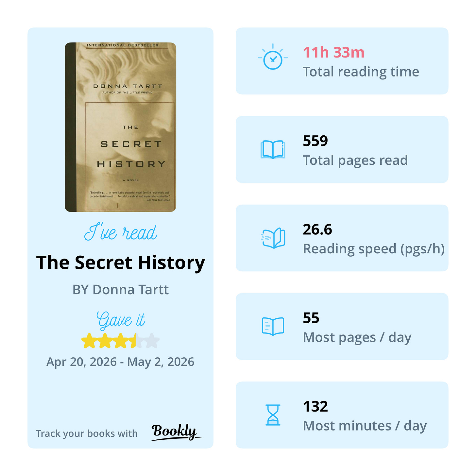Click the BY Donna Tartt author line
476x476 pixels.
tap(121, 290)
